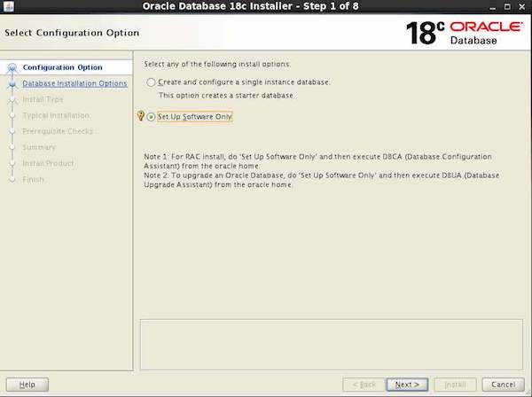Click the Note 2 upgrade database text
Image resolution: width=532 pixels, height=397 pixels.
point(321,180)
